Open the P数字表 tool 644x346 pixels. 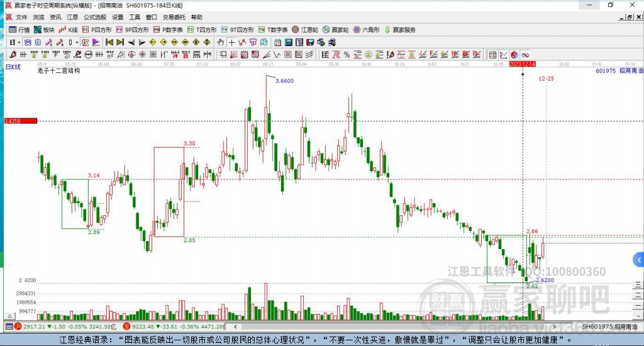click(168, 30)
